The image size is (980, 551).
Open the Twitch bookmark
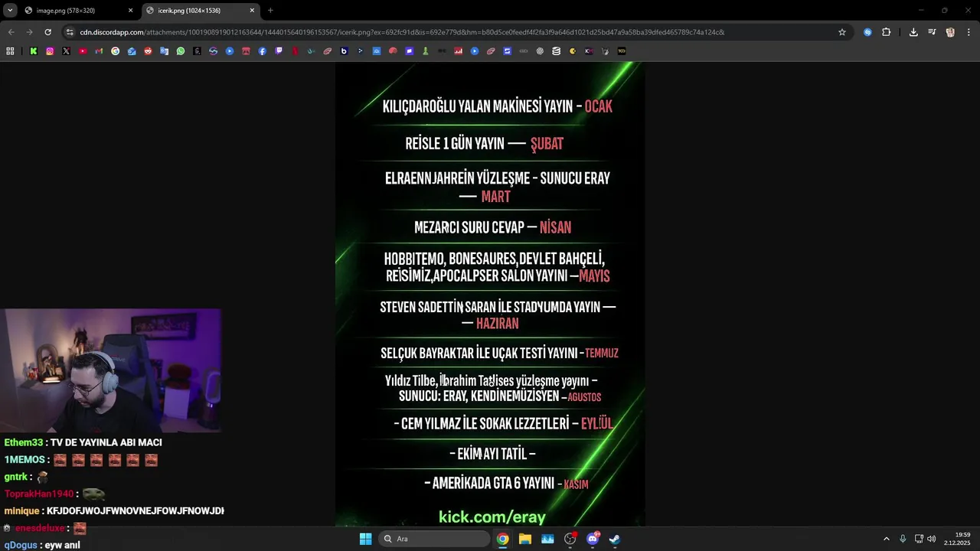[x=279, y=51]
